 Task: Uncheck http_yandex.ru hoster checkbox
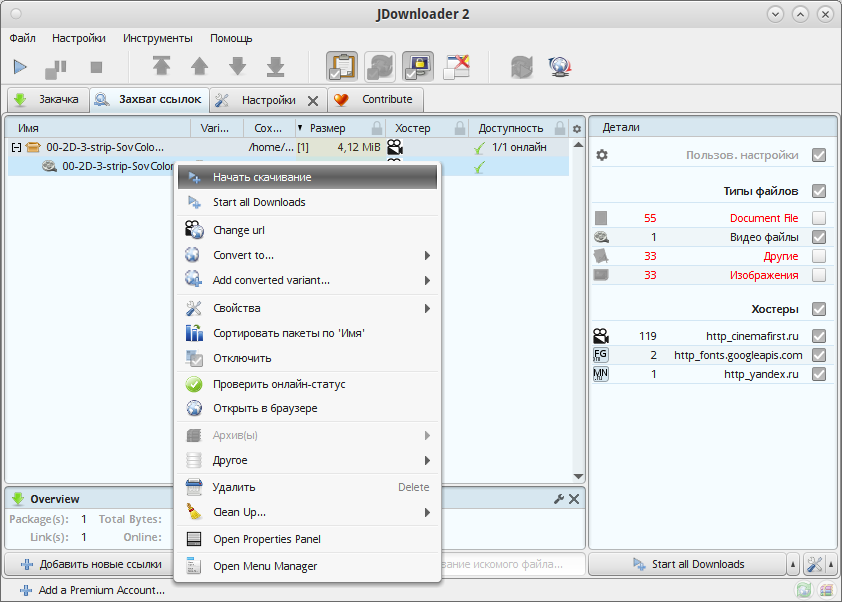coord(818,374)
